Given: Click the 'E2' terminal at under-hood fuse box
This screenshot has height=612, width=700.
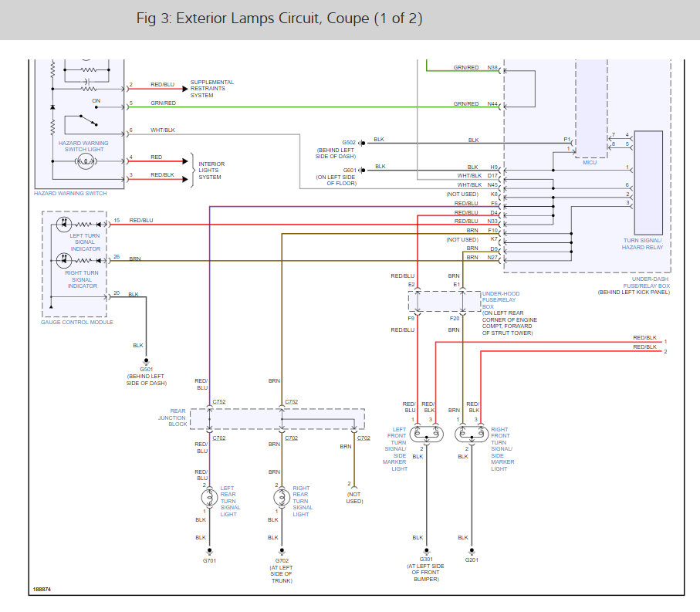Looking at the screenshot, I should point(411,284).
